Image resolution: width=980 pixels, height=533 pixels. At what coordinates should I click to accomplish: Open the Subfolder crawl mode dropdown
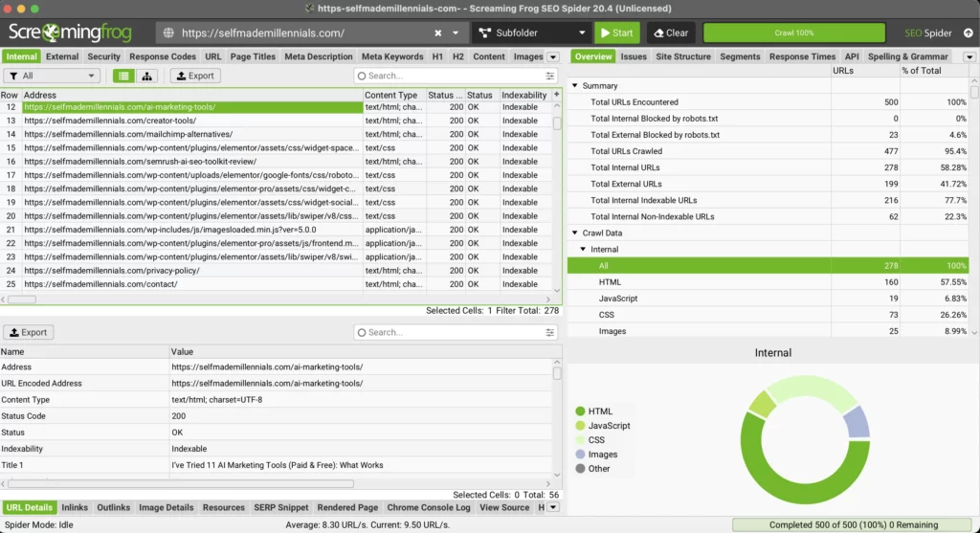click(x=531, y=33)
